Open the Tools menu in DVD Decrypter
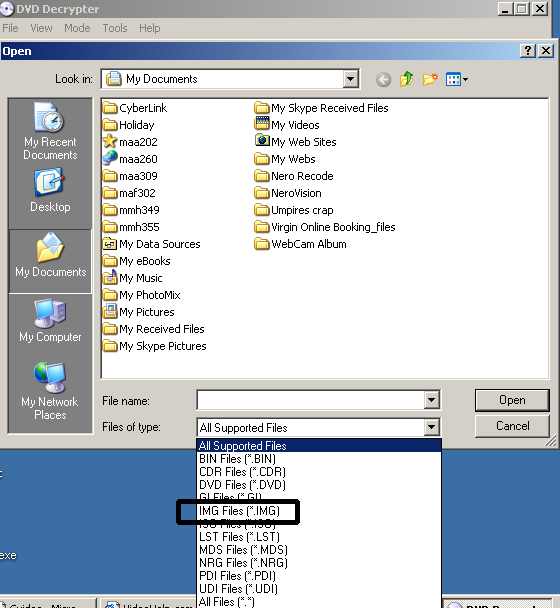 pos(115,28)
